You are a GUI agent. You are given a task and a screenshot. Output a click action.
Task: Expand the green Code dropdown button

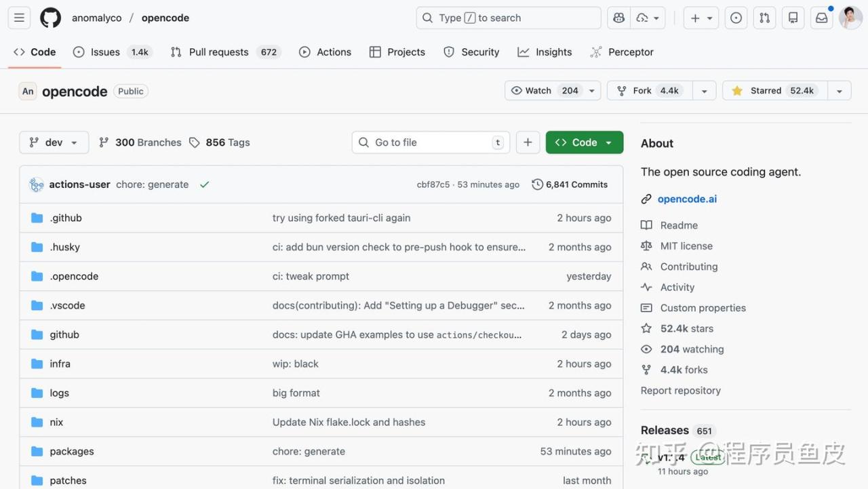(584, 142)
